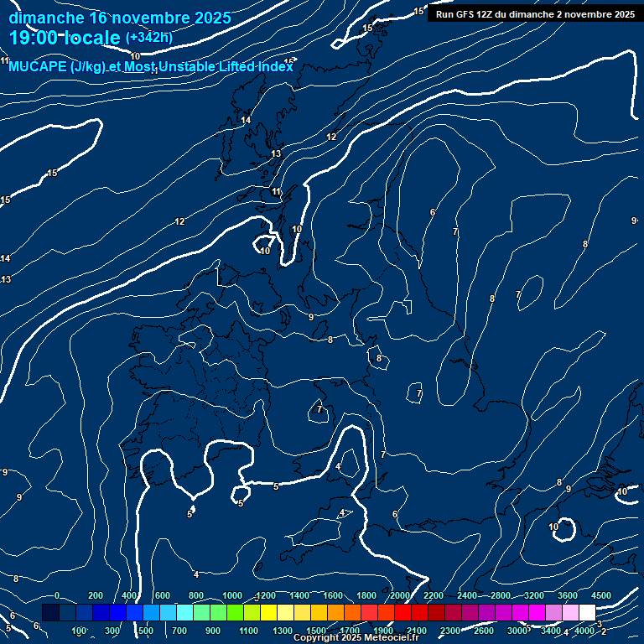Select the cyan swatch between 700 and 800
The height and width of the screenshot is (644, 644).
click(184, 612)
